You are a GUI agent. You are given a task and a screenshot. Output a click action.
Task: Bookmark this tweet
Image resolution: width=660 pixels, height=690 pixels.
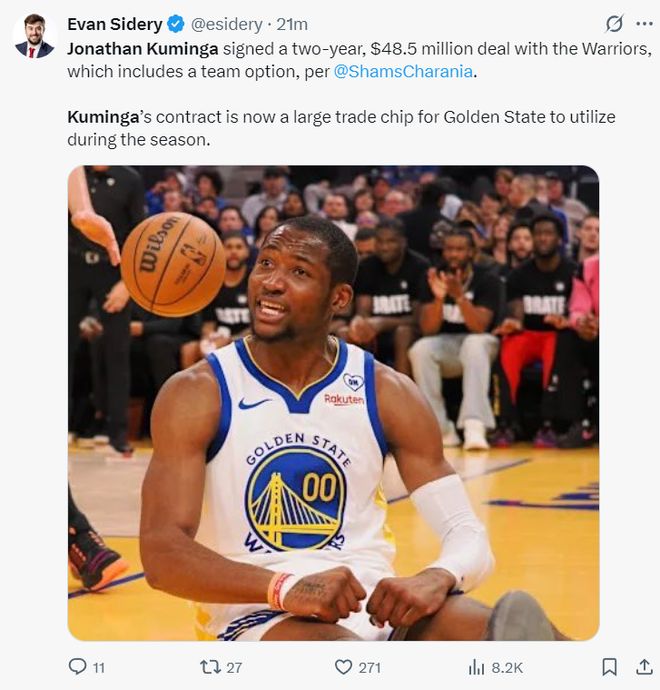click(x=609, y=666)
